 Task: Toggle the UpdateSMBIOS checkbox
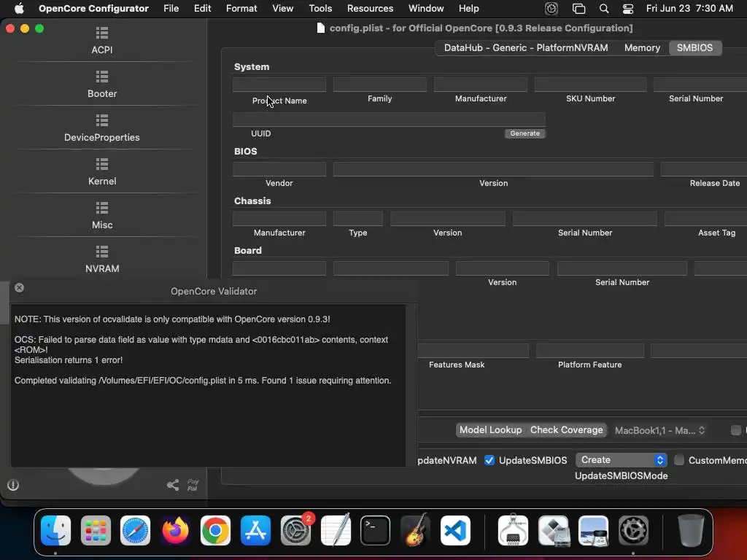click(x=489, y=460)
